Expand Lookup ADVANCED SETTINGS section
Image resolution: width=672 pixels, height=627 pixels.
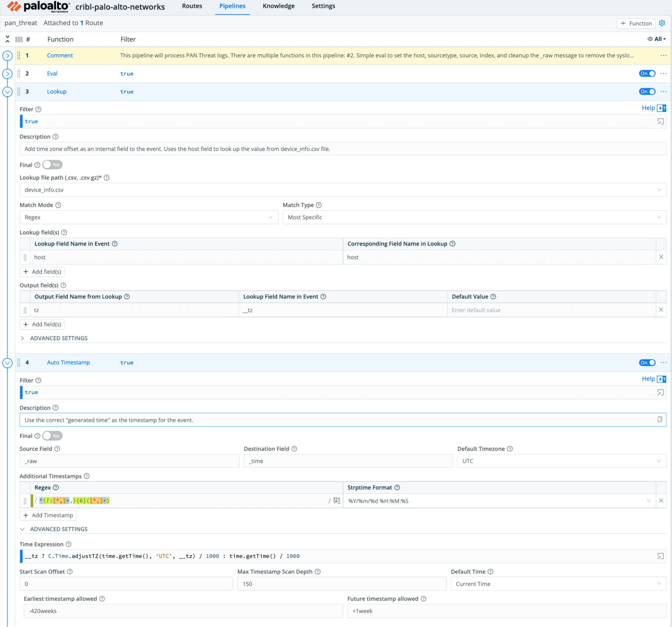click(58, 338)
